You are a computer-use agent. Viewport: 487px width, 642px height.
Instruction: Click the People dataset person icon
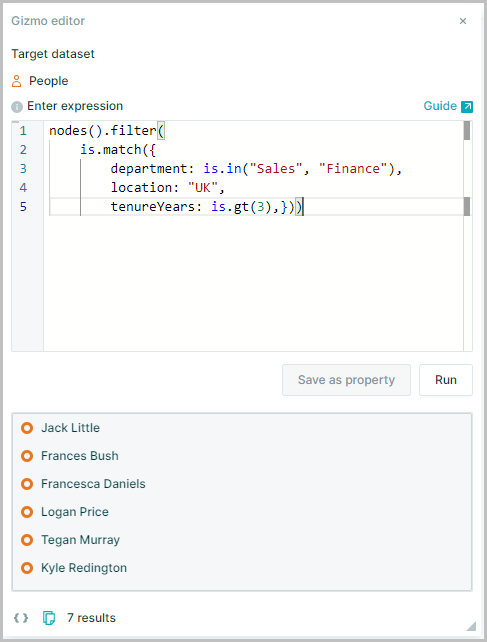tap(16, 81)
